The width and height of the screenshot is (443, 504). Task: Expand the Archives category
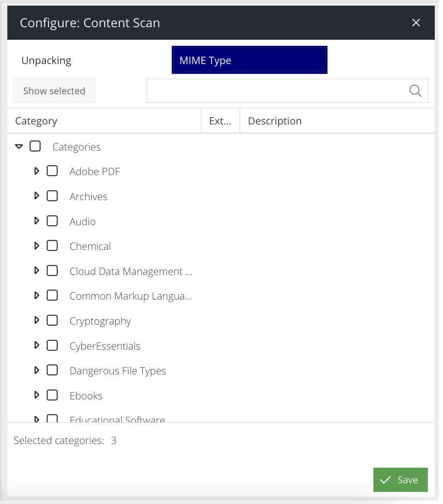click(37, 196)
